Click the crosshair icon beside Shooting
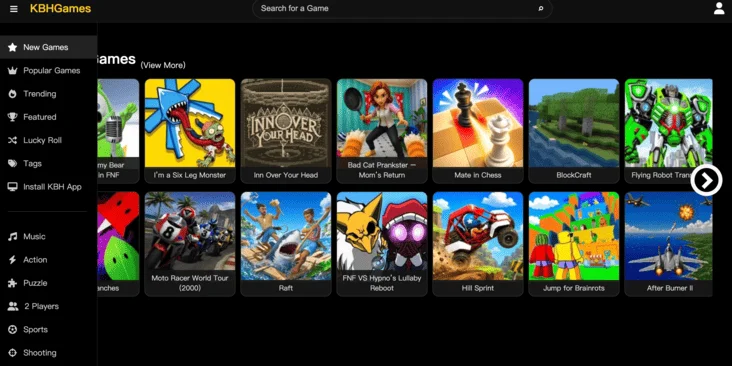Screen dimensions: 732x366 click(x=13, y=353)
